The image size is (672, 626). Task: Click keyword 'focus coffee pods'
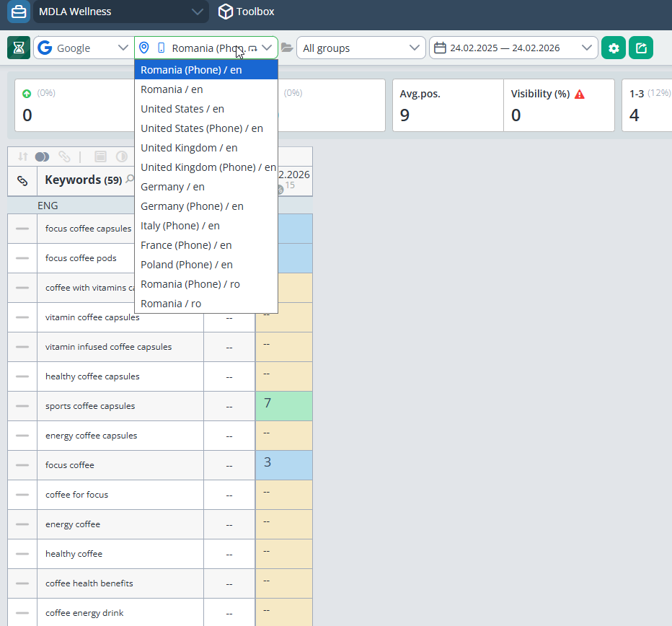[x=81, y=258]
